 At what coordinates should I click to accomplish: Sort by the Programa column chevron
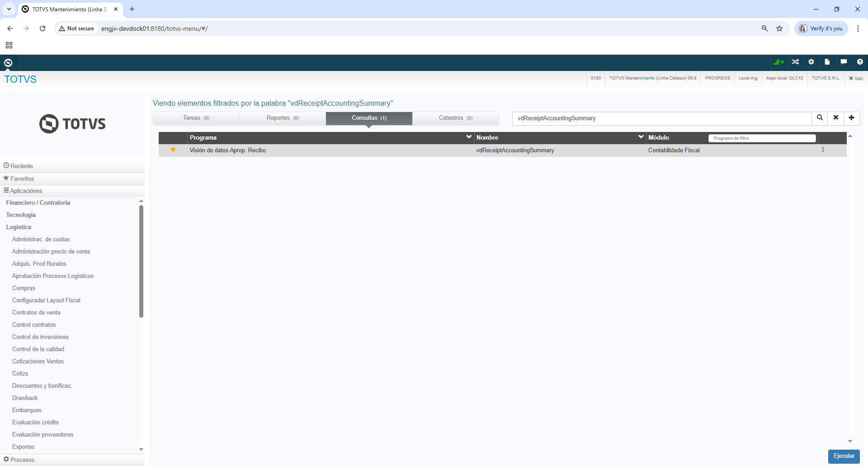point(469,137)
